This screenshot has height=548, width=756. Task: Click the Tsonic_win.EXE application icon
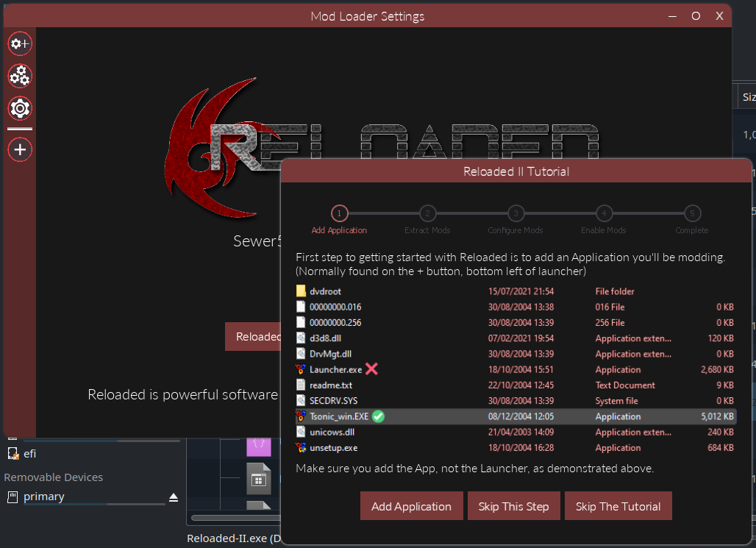pyautogui.click(x=301, y=416)
